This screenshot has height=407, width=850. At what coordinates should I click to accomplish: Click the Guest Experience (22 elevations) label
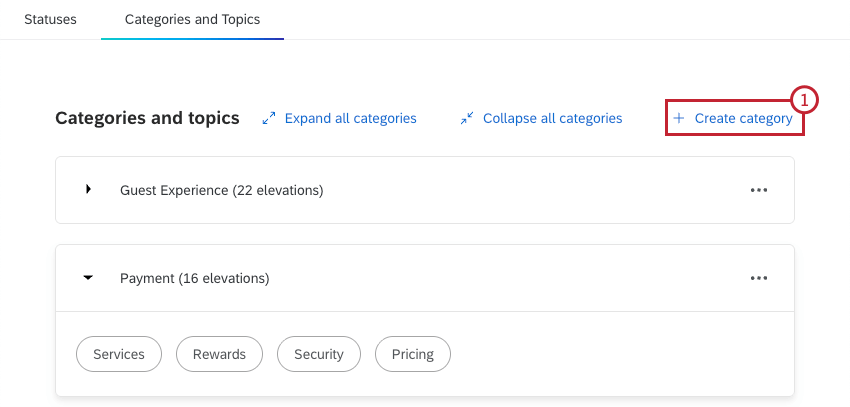[x=221, y=190]
